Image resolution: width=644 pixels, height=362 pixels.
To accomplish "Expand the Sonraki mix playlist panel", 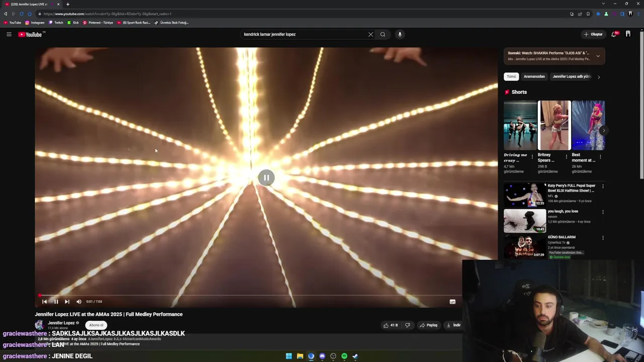I will click(x=598, y=56).
